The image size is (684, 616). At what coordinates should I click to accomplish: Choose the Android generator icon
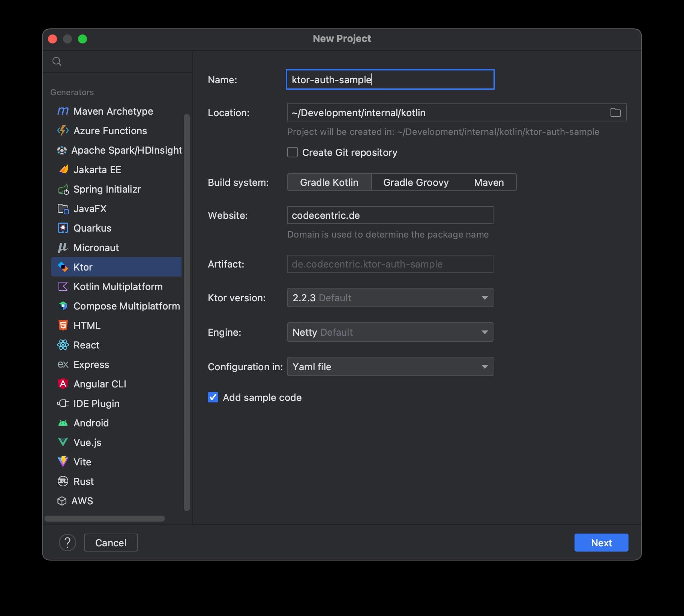pos(63,423)
